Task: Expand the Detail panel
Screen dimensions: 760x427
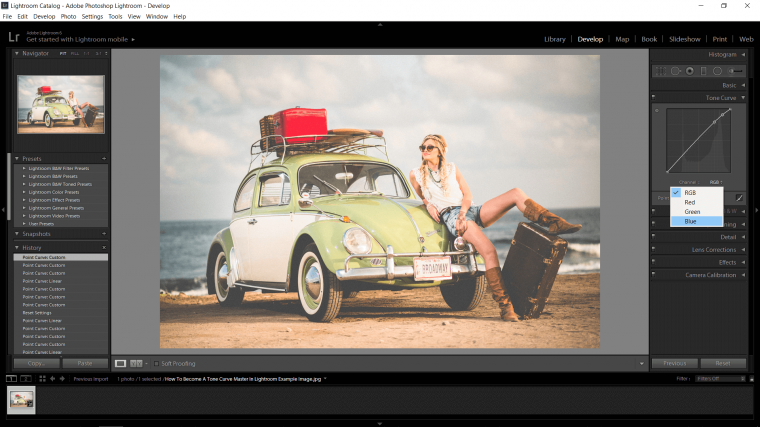Action: tap(743, 237)
